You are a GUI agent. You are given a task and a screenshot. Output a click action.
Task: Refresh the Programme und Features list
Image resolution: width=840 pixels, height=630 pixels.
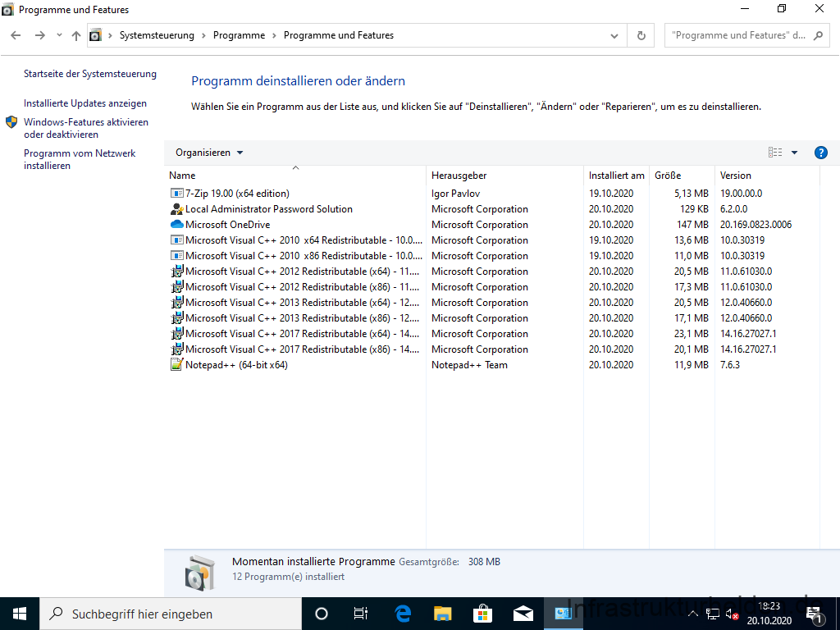641,35
